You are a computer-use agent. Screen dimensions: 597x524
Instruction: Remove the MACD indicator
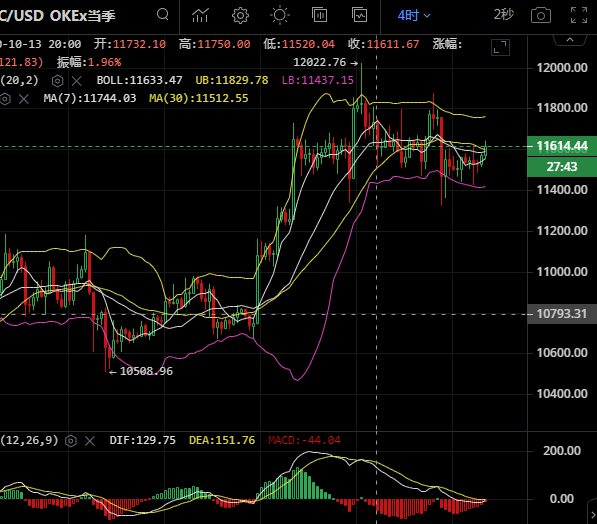point(90,441)
